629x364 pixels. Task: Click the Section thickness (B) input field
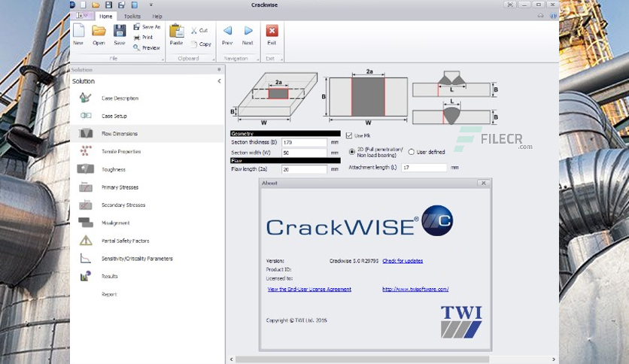304,142
